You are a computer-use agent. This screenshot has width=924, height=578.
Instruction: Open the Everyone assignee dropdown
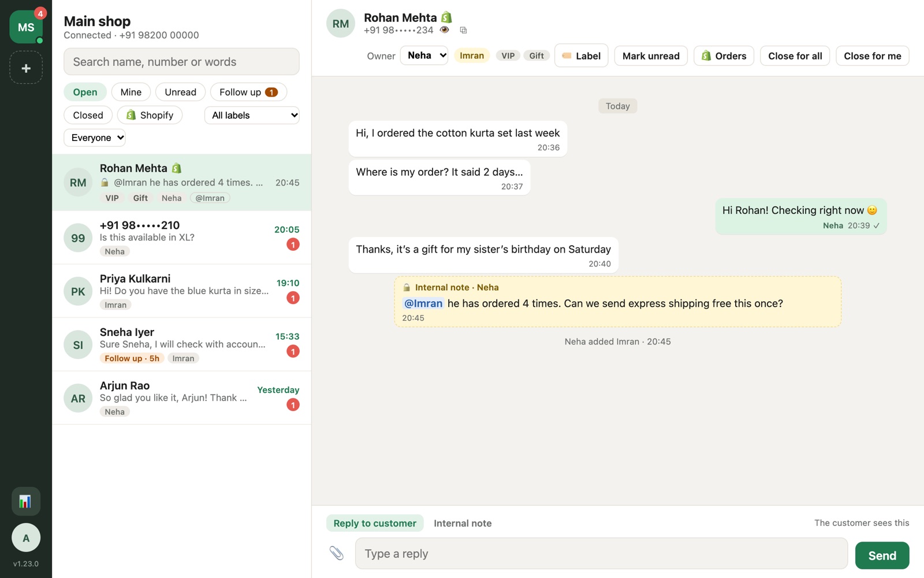95,138
